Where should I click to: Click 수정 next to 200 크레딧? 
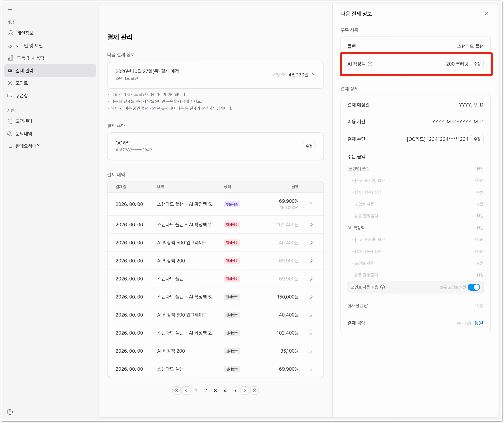pos(477,64)
